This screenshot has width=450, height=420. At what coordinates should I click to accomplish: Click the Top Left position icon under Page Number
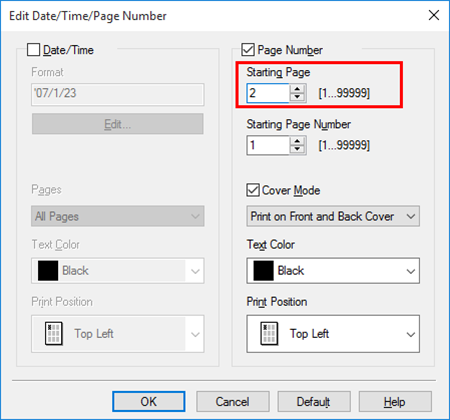click(269, 333)
